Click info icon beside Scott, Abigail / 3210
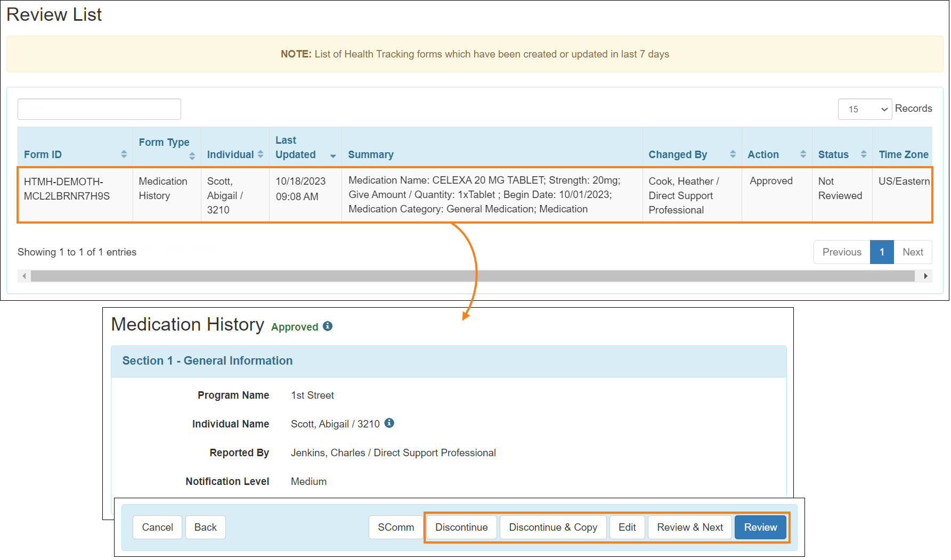Image resolution: width=951 pixels, height=560 pixels. coord(389,423)
